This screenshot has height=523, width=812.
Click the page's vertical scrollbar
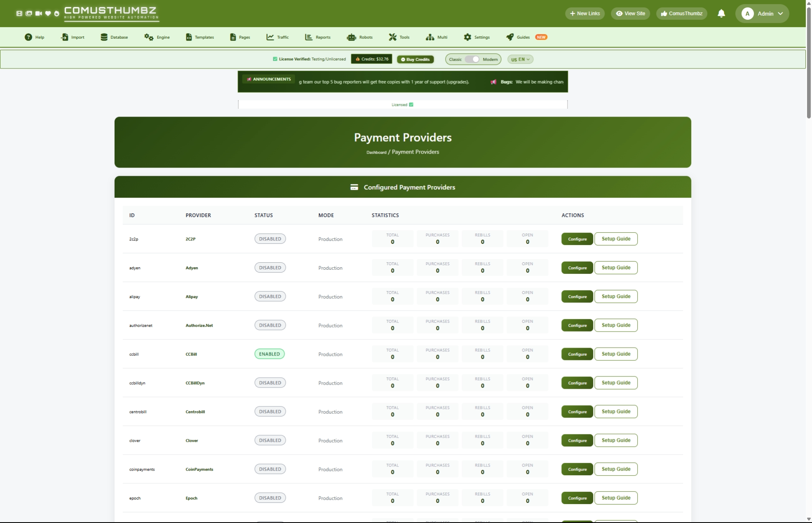(809, 62)
